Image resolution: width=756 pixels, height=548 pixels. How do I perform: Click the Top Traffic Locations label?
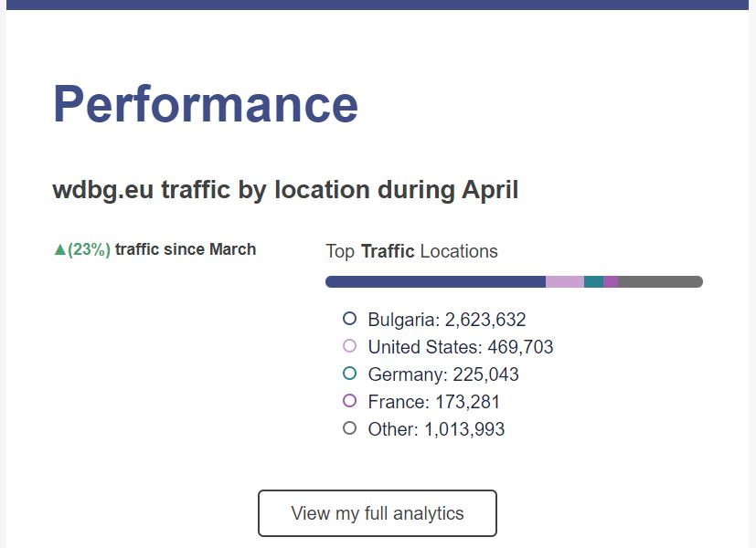(411, 251)
